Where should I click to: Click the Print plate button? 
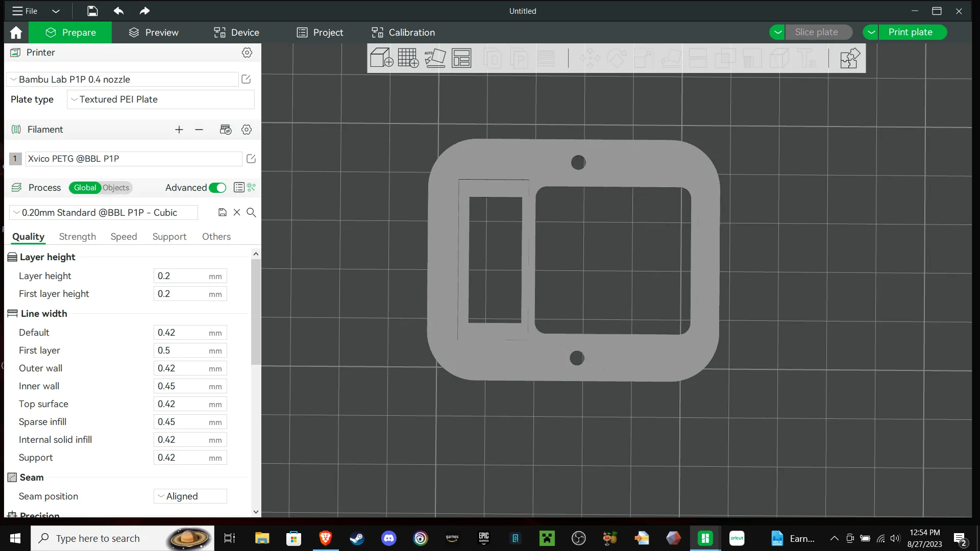pos(912,32)
